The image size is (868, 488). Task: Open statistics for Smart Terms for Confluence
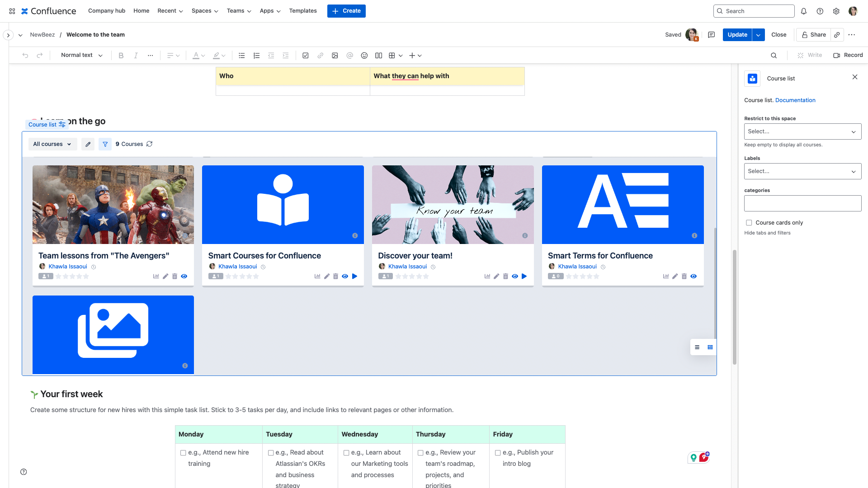pos(666,277)
